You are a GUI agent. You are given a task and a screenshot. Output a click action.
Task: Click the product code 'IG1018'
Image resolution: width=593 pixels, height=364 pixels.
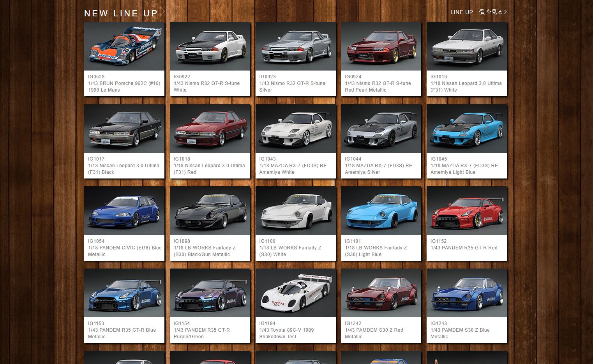click(182, 159)
